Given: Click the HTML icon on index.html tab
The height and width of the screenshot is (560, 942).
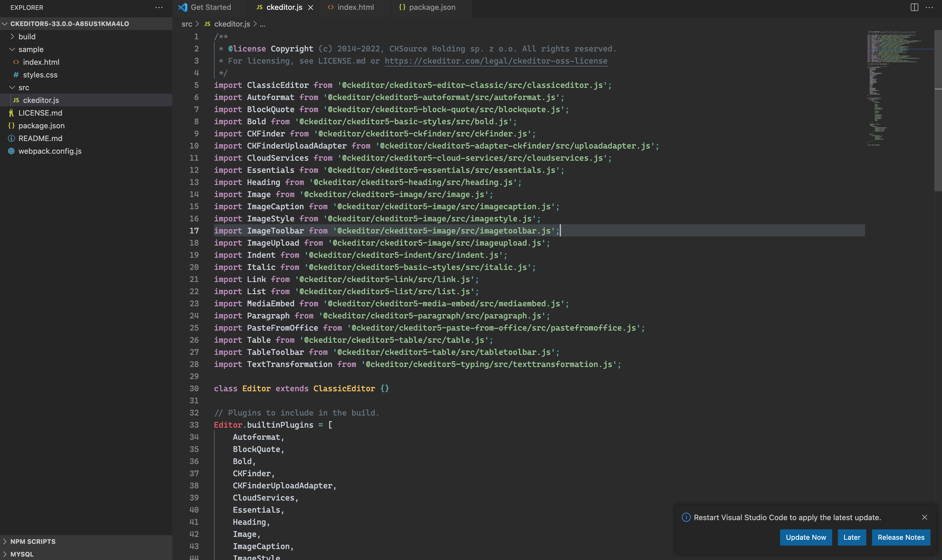Looking at the screenshot, I should coord(330,7).
